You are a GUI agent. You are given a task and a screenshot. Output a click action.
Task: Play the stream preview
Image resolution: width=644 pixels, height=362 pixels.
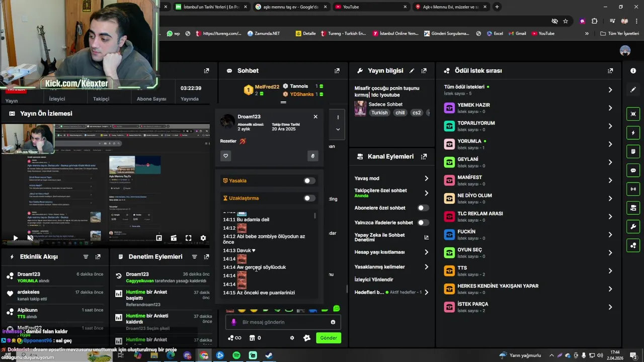15,238
